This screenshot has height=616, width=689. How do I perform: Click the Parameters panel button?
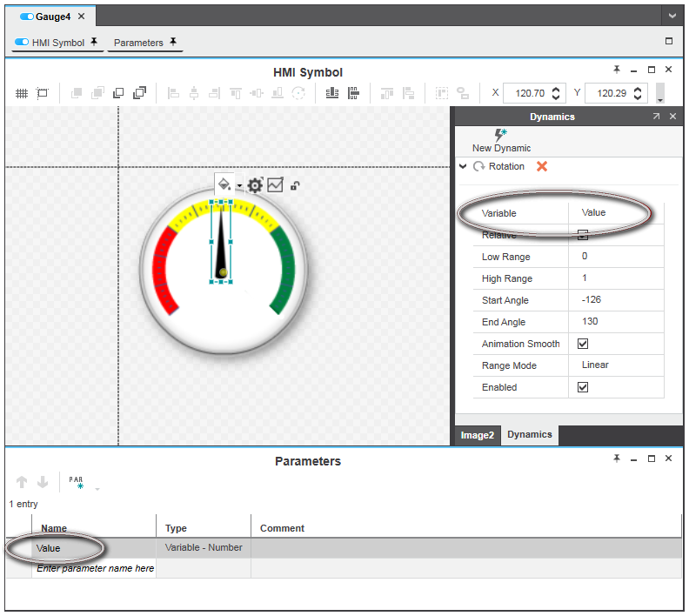(x=144, y=43)
